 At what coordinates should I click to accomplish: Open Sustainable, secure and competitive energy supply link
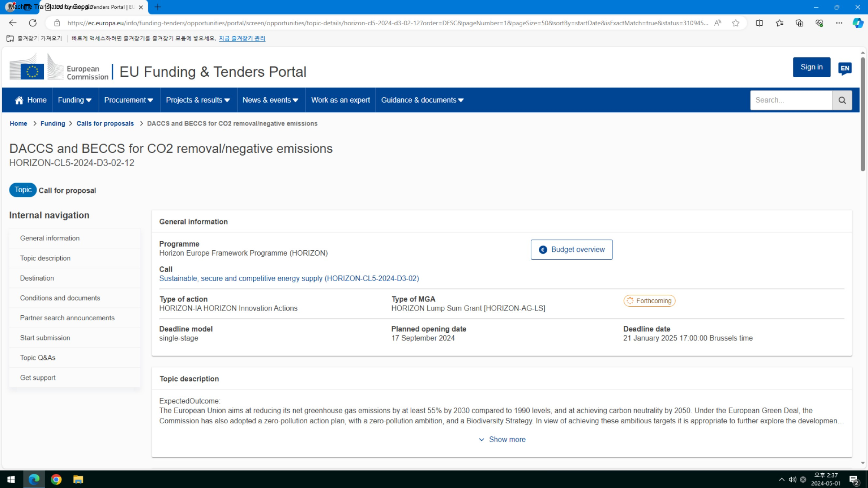tap(289, 278)
